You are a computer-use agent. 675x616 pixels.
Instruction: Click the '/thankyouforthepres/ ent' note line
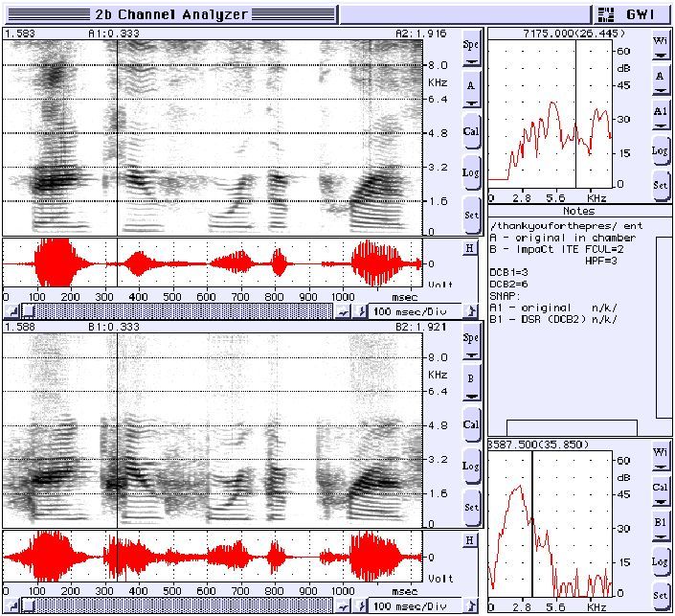click(566, 226)
